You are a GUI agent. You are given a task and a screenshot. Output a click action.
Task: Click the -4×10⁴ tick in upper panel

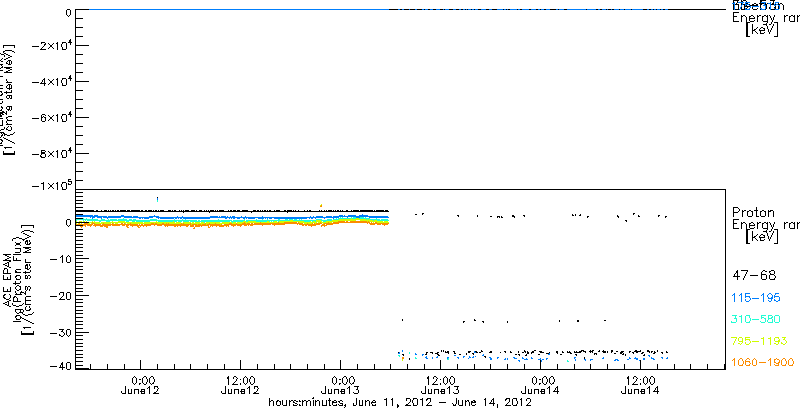tap(50, 82)
